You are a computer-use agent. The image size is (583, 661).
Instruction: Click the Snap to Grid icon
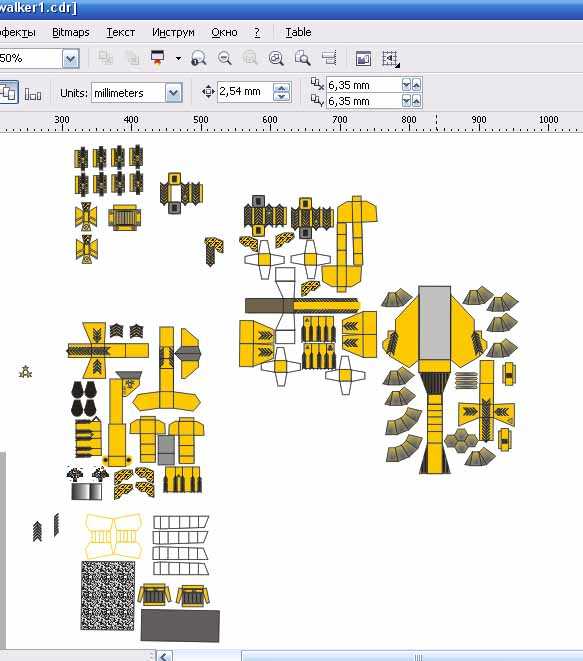[x=390, y=59]
